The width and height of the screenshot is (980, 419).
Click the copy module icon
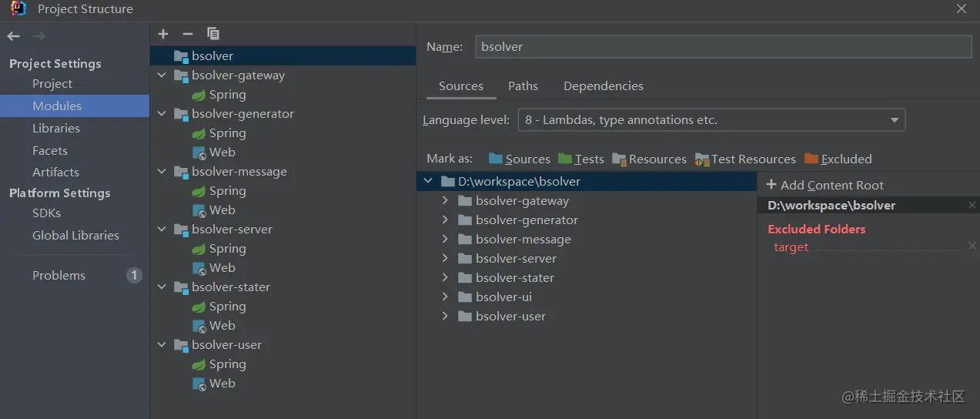click(213, 34)
